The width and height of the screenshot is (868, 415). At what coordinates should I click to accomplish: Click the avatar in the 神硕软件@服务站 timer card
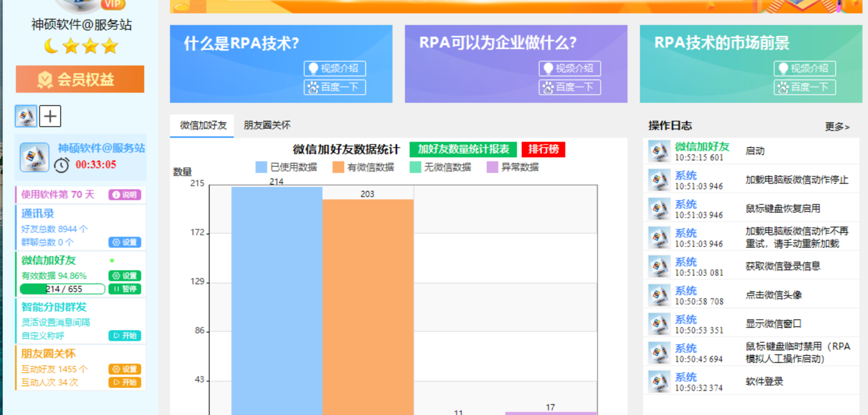[x=34, y=157]
